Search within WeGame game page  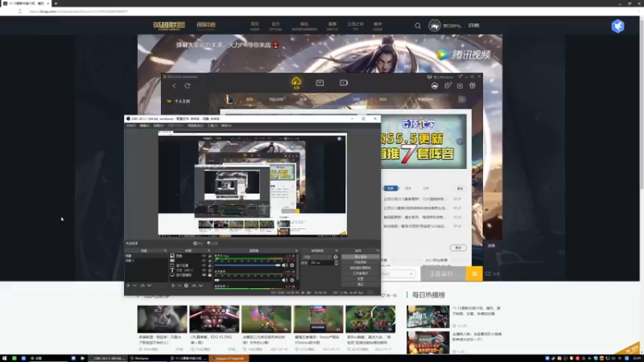point(461,99)
